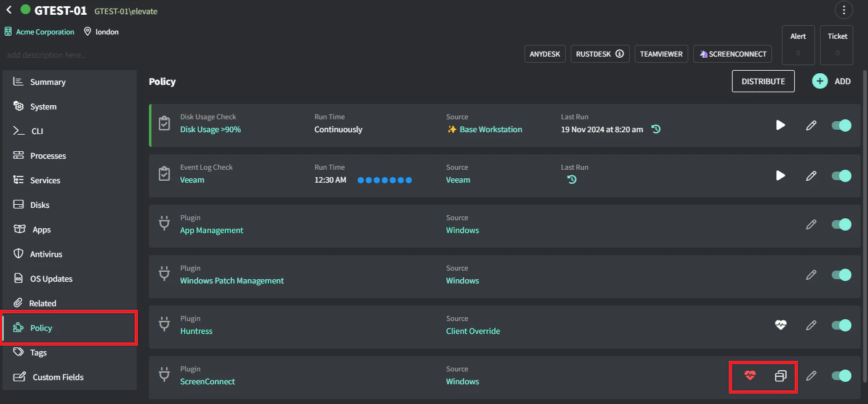The height and width of the screenshot is (404, 868).
Task: Open the Acme Corporation link
Action: click(45, 32)
